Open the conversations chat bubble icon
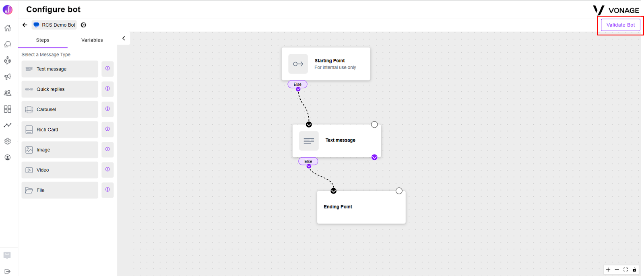This screenshot has width=644, height=276. 7,44
